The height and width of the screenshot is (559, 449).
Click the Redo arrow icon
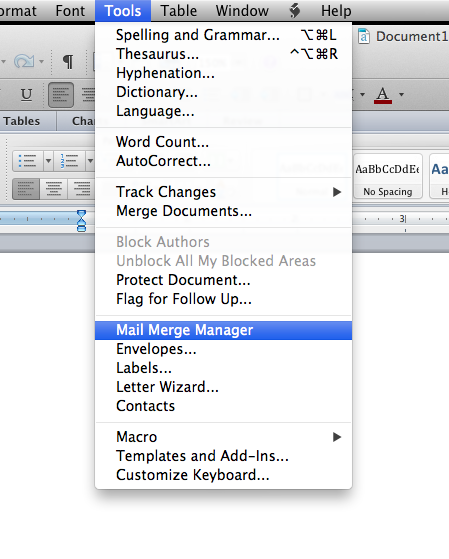(24, 62)
